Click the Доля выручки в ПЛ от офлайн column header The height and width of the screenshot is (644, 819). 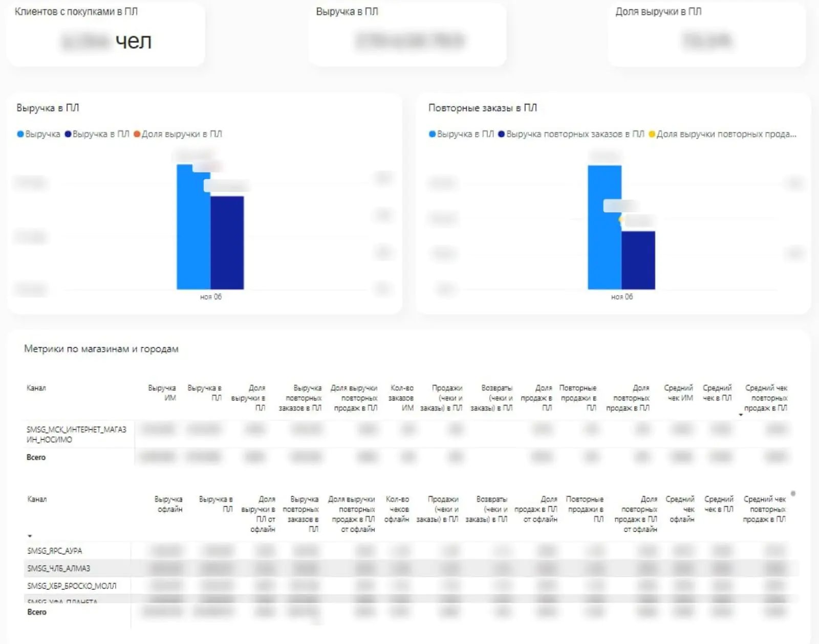pyautogui.click(x=258, y=514)
